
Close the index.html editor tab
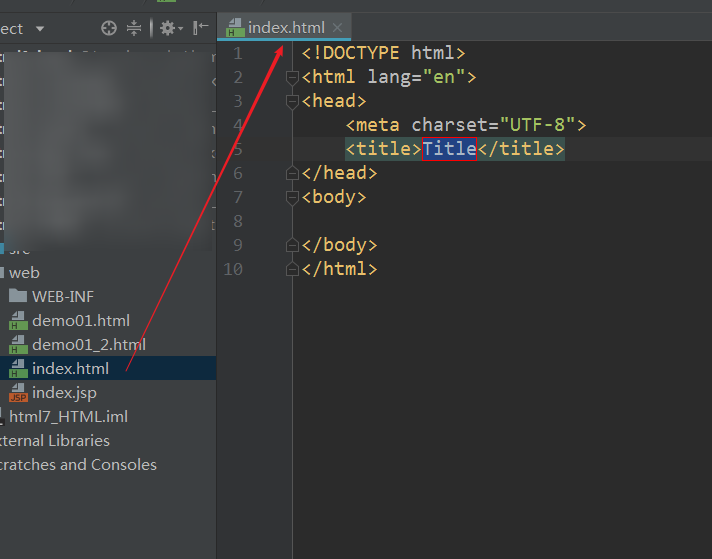click(x=337, y=28)
